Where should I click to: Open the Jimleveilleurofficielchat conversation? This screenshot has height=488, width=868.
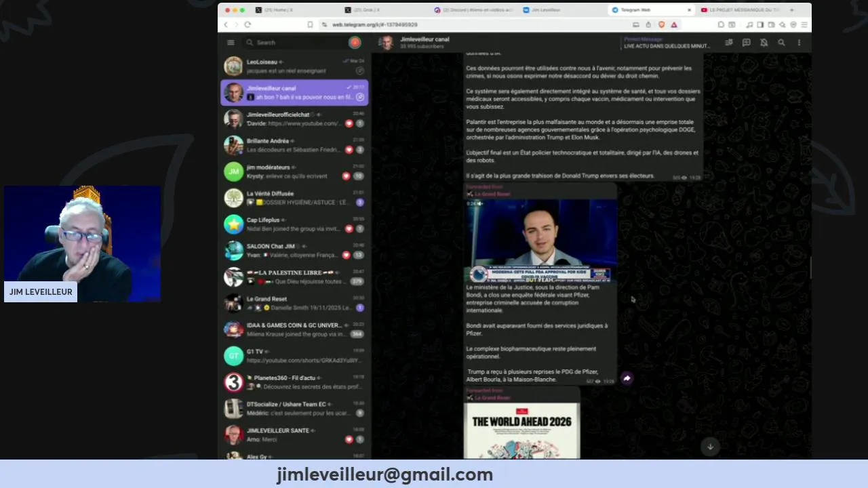(294, 119)
